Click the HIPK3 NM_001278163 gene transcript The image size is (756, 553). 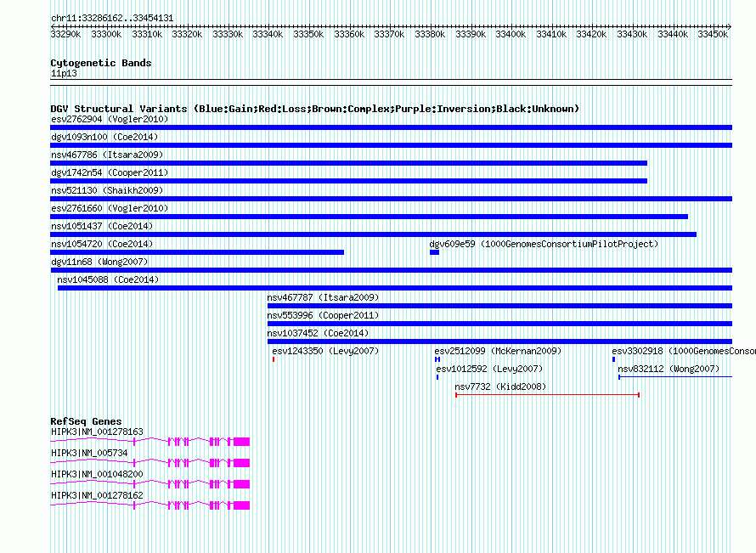(x=150, y=442)
